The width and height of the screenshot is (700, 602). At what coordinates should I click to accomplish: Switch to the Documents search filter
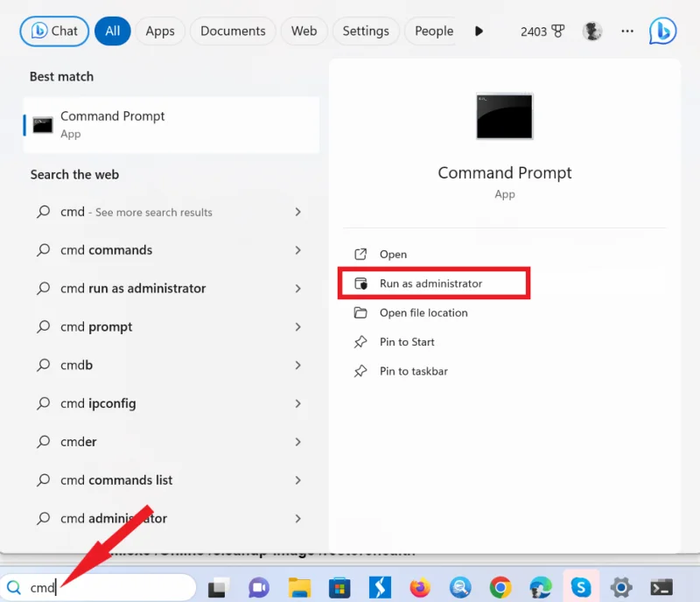pyautogui.click(x=232, y=31)
